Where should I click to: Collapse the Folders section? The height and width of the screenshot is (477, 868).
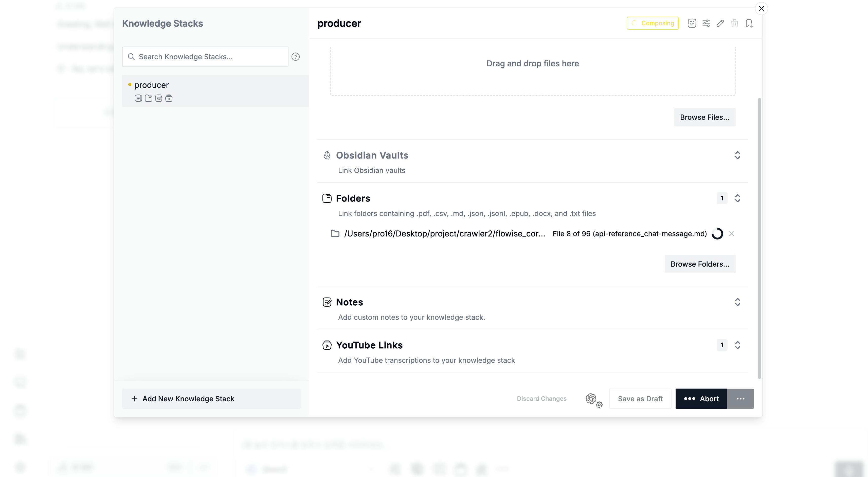coord(737,198)
